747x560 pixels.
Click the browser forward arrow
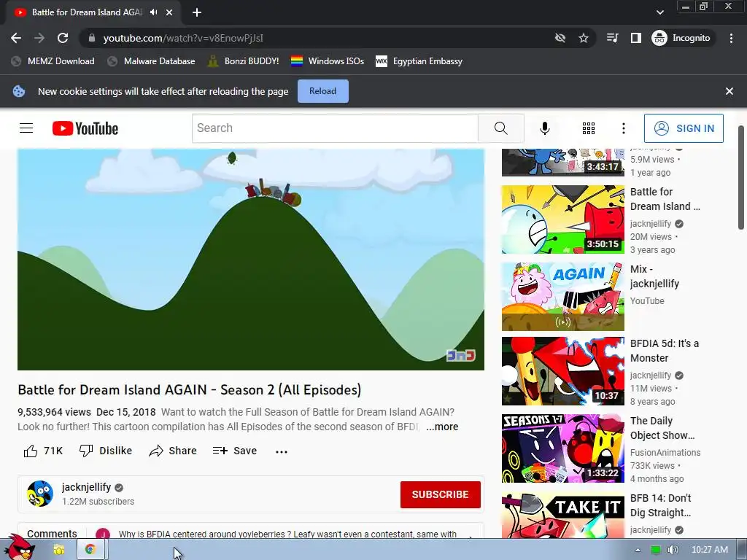click(39, 38)
